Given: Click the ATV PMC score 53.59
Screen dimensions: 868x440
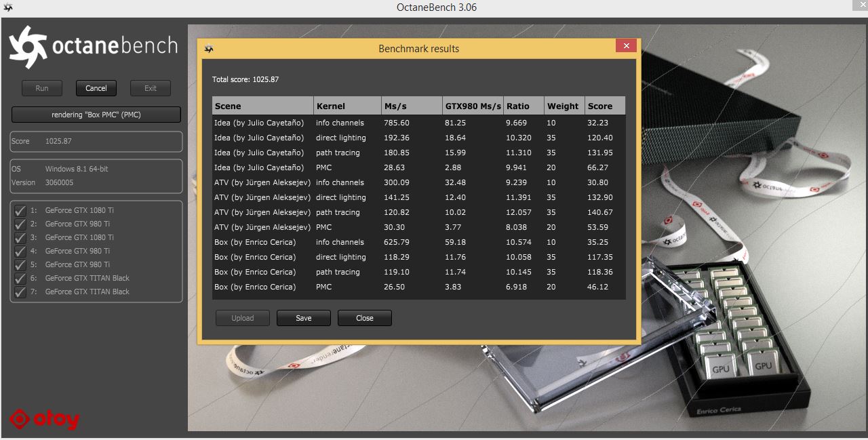Looking at the screenshot, I should [x=598, y=227].
